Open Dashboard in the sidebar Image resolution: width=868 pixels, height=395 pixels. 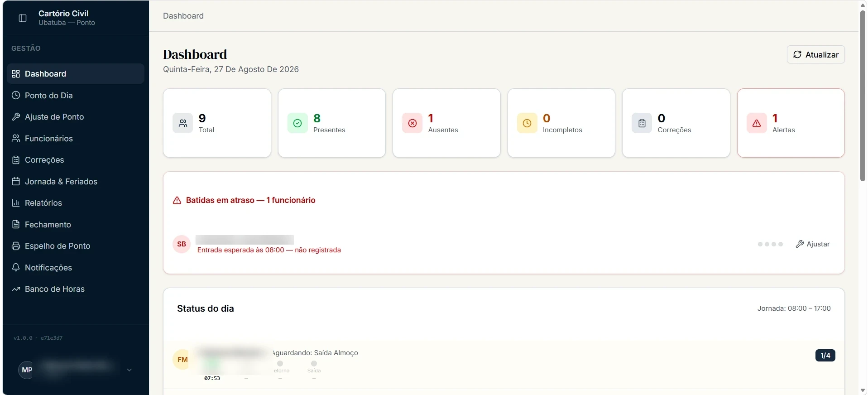pyautogui.click(x=76, y=74)
